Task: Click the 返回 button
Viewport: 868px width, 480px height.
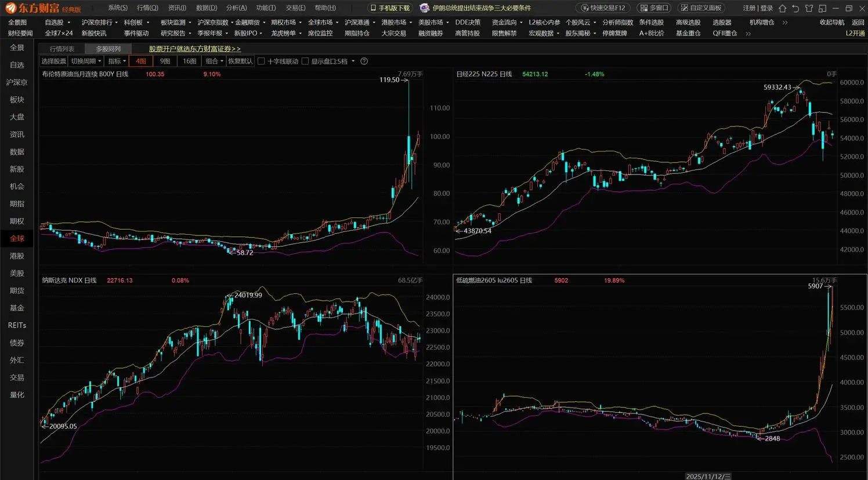Action: pos(858,23)
